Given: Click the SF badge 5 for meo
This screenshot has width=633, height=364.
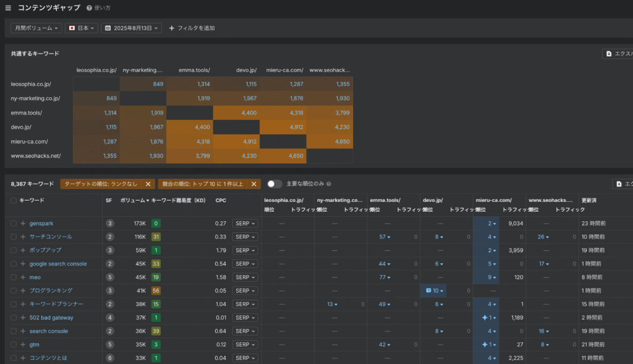Looking at the screenshot, I should tap(110, 277).
